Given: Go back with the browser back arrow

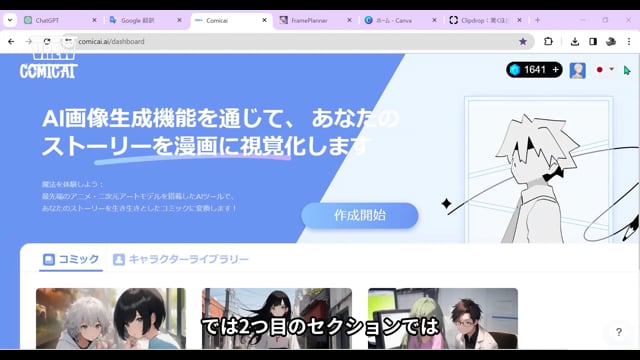Looking at the screenshot, I should click(11, 41).
